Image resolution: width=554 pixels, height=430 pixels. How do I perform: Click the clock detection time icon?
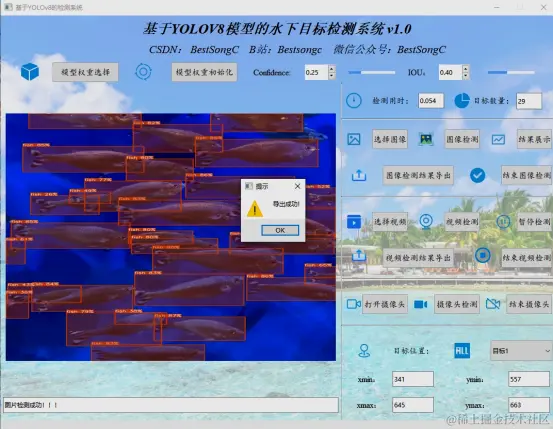(354, 101)
